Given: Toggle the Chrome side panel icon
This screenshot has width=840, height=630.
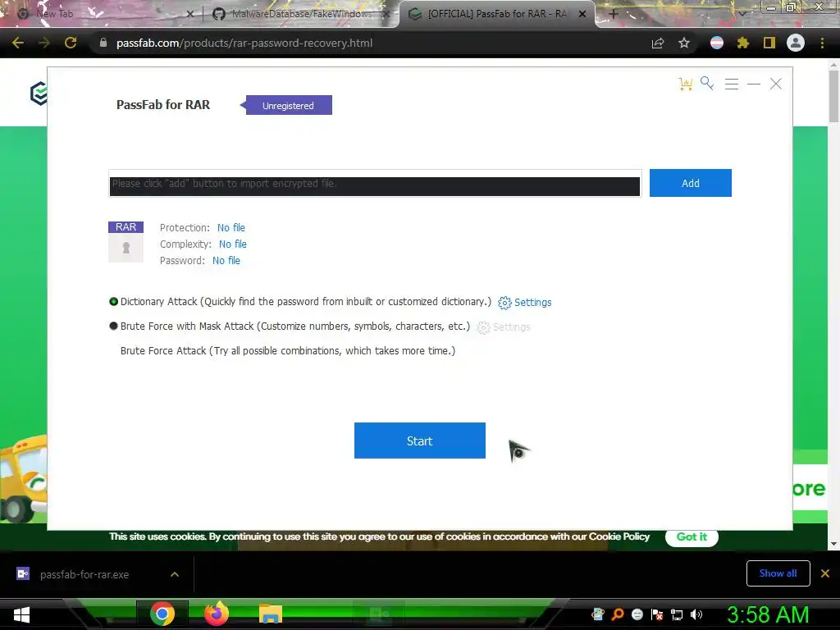Looking at the screenshot, I should 769,43.
